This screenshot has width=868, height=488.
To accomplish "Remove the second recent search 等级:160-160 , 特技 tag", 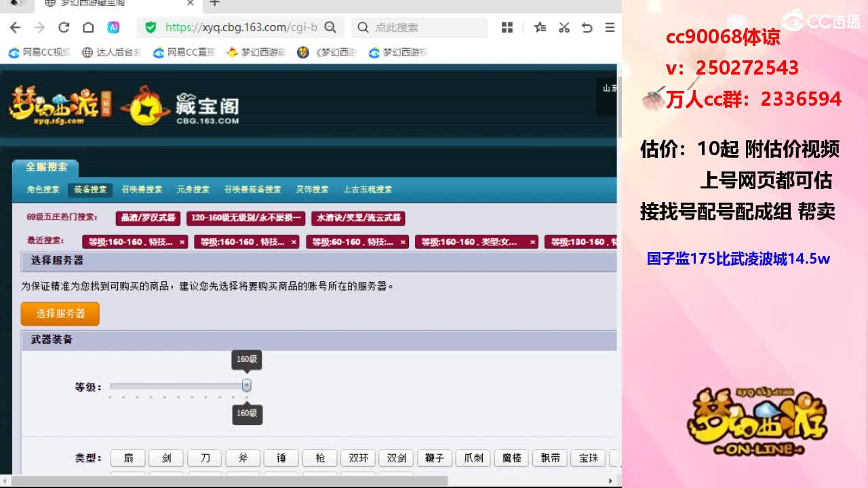I will 294,242.
